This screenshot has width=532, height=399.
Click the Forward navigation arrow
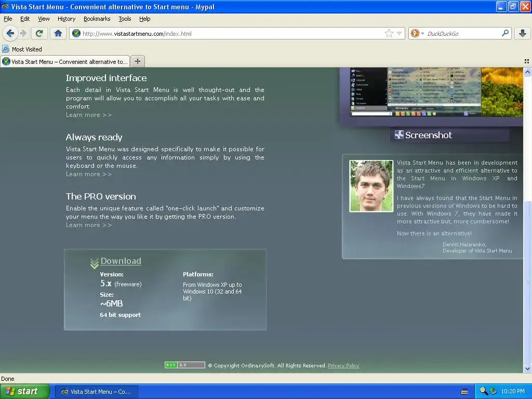click(x=23, y=33)
